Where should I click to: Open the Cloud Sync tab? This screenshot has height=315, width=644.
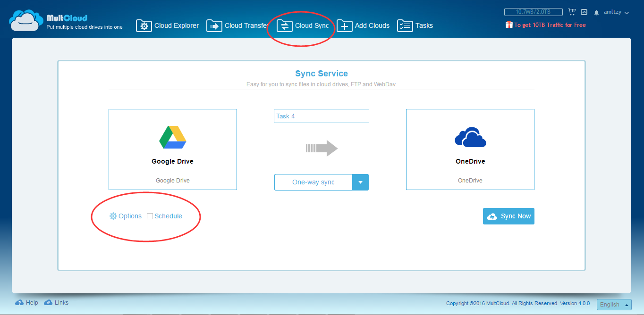(x=303, y=26)
